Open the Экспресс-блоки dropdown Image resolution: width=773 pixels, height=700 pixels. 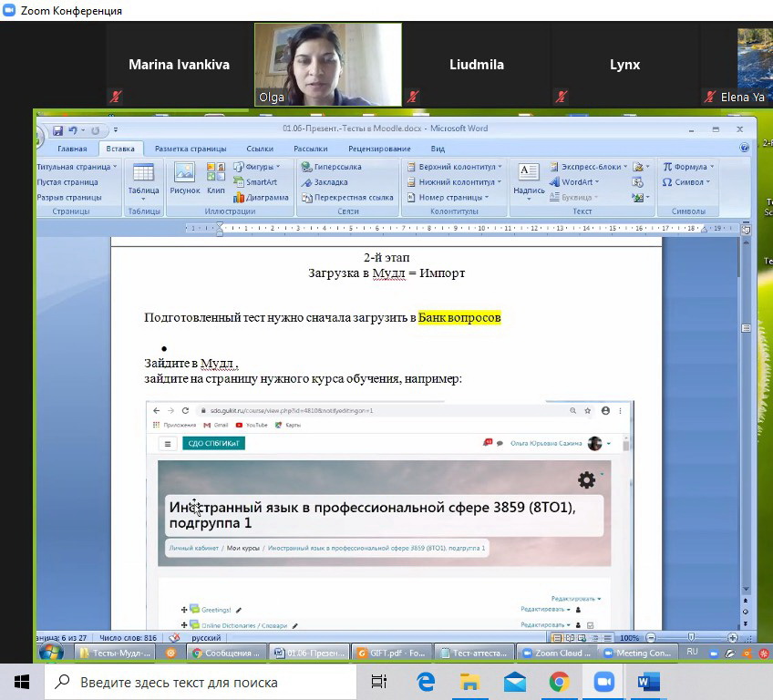pyautogui.click(x=589, y=167)
